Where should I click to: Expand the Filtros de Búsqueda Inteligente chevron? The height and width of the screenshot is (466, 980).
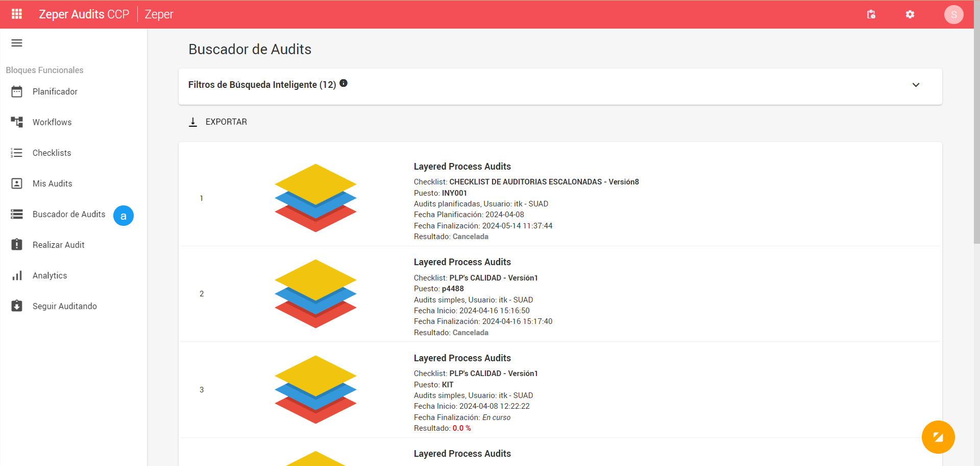[x=916, y=85]
